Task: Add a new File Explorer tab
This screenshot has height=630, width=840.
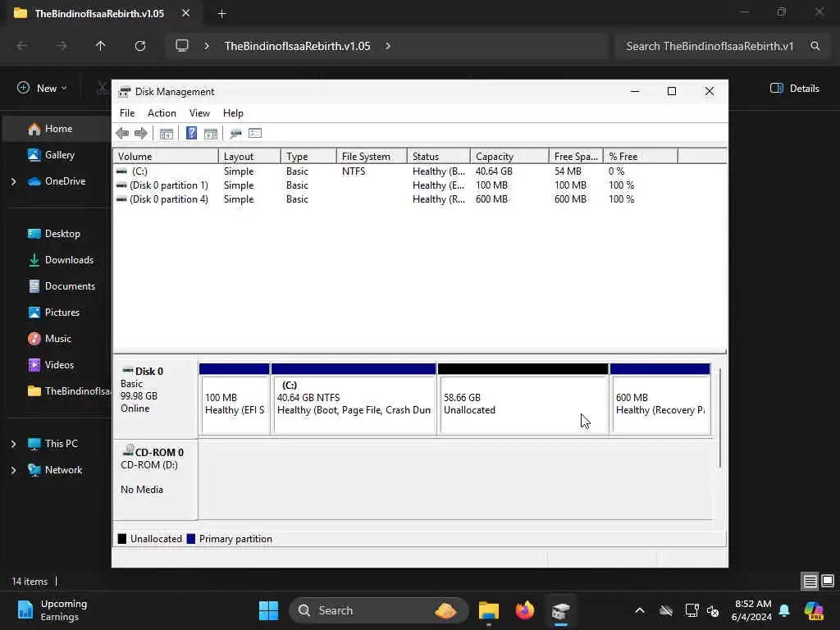Action: [x=221, y=14]
